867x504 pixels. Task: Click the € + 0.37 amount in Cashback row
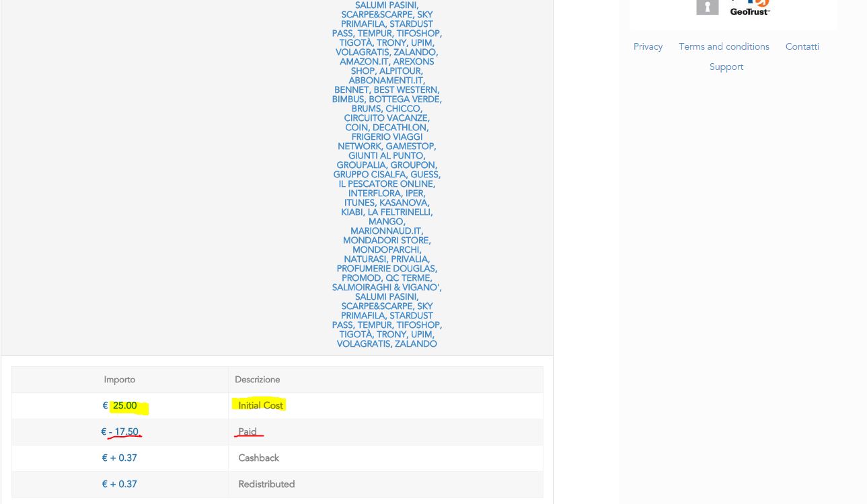pos(120,458)
